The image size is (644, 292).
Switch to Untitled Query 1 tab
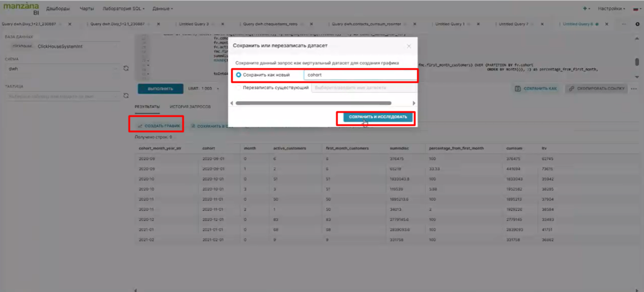450,24
